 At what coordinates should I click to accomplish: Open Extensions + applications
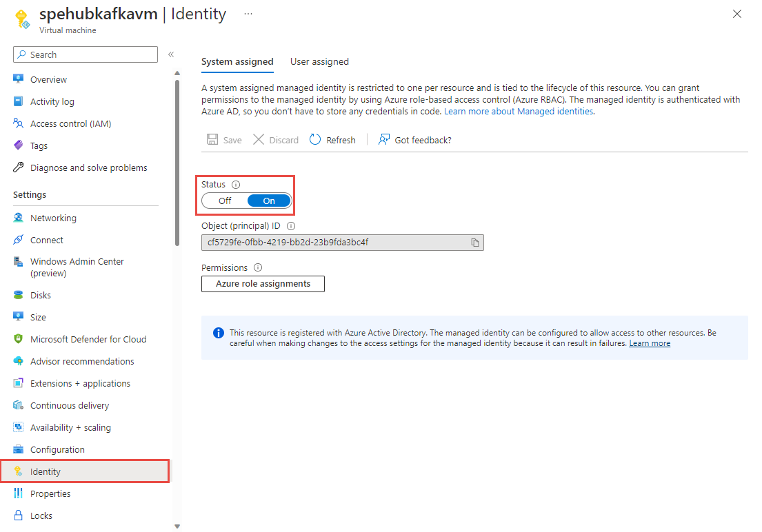pos(83,382)
